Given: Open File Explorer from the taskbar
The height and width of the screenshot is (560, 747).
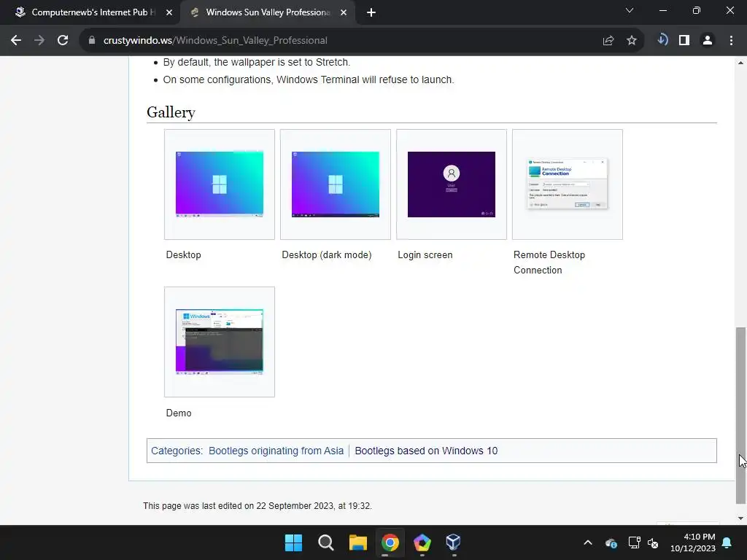Looking at the screenshot, I should (x=357, y=542).
